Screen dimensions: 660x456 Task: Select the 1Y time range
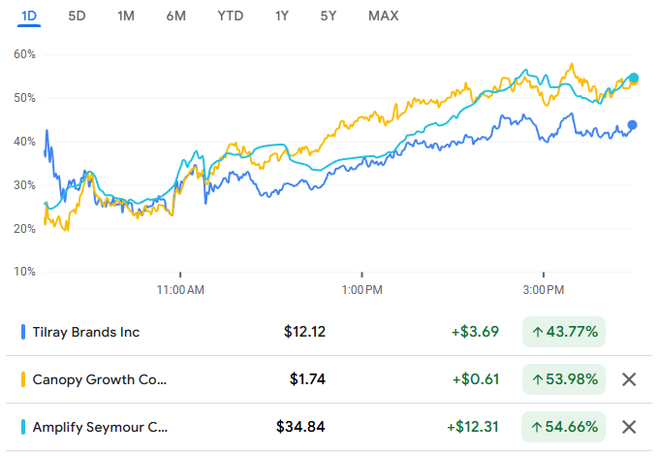pyautogui.click(x=284, y=16)
